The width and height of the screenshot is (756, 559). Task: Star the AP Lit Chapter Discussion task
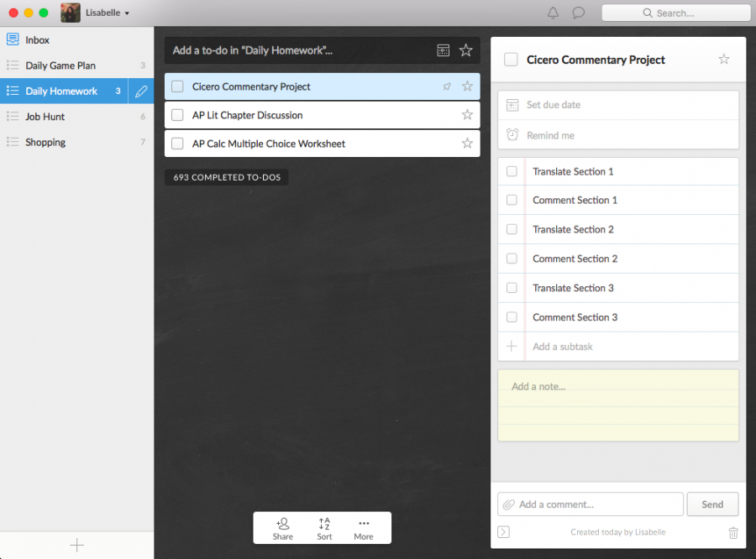coord(467,115)
